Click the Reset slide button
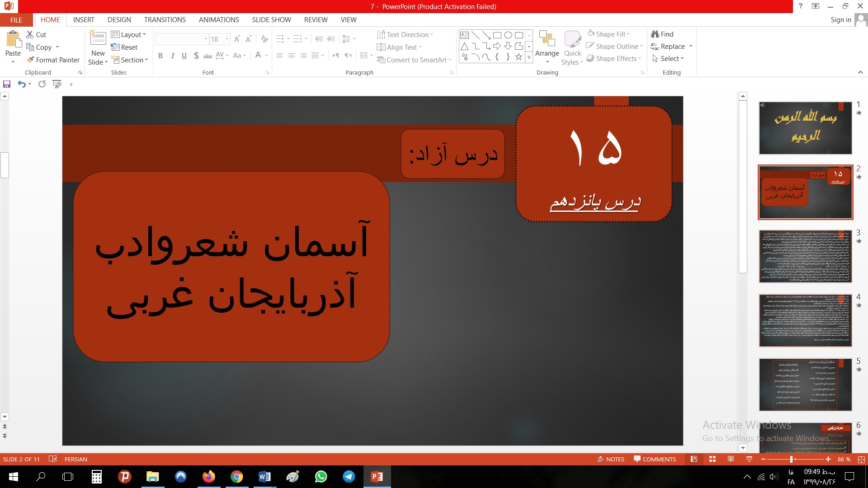Viewport: 868px width, 488px height. point(124,47)
